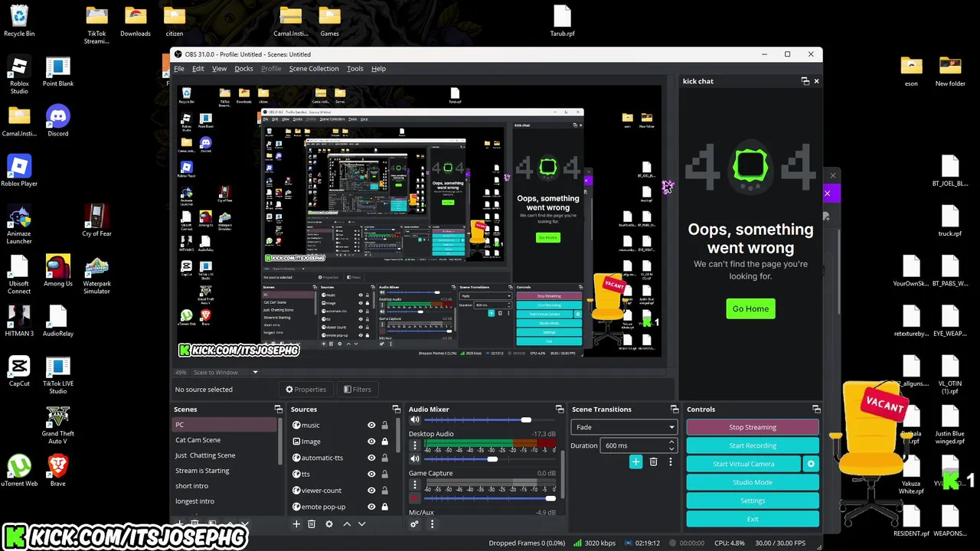Remove scene transition with the trash icon
Viewport: 980px width, 551px height.
pos(653,461)
